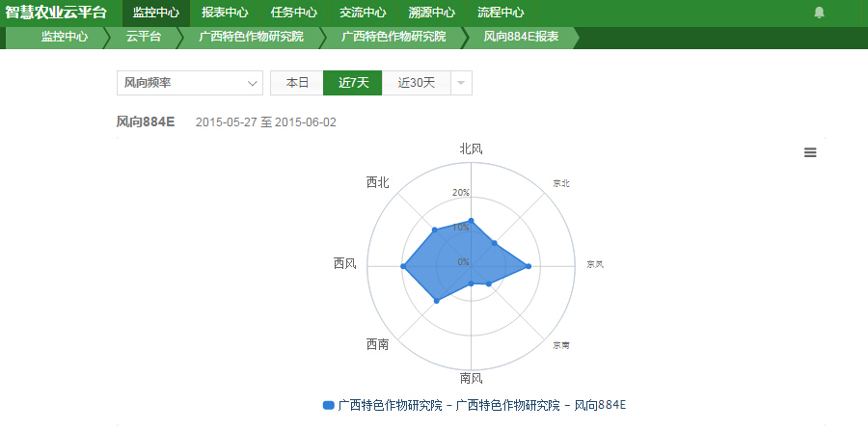Viewport: 868px width, 431px height.
Task: Open the 流程中心 menu item
Action: click(501, 13)
